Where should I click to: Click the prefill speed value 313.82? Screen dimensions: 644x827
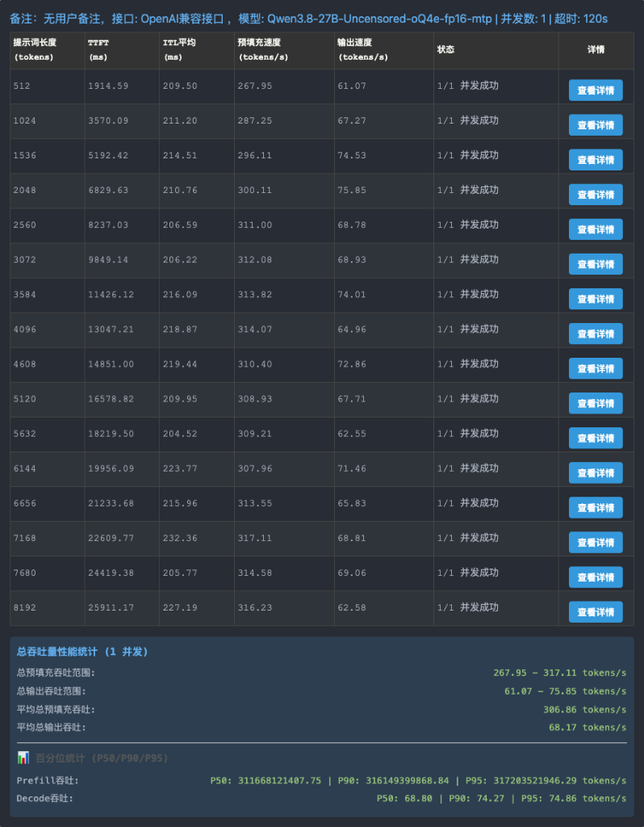[x=254, y=295]
